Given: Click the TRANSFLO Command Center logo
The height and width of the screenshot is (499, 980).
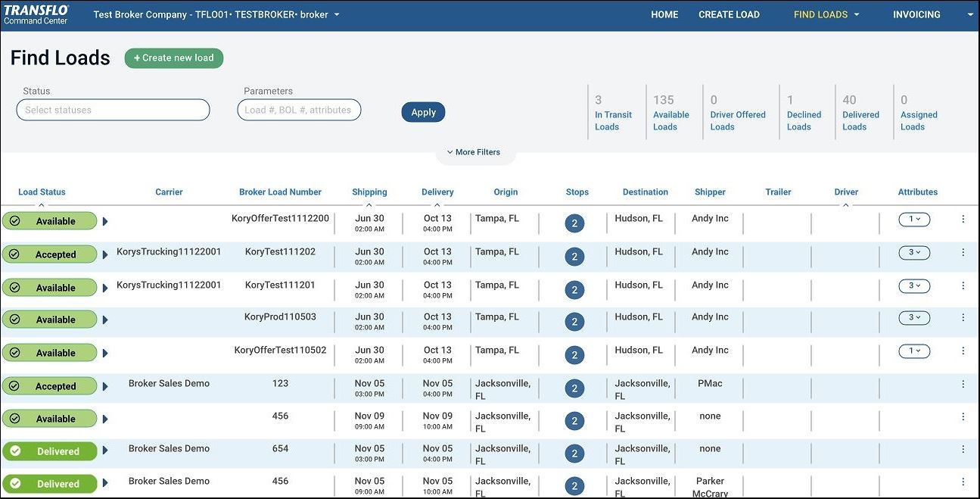Looking at the screenshot, I should (x=36, y=14).
